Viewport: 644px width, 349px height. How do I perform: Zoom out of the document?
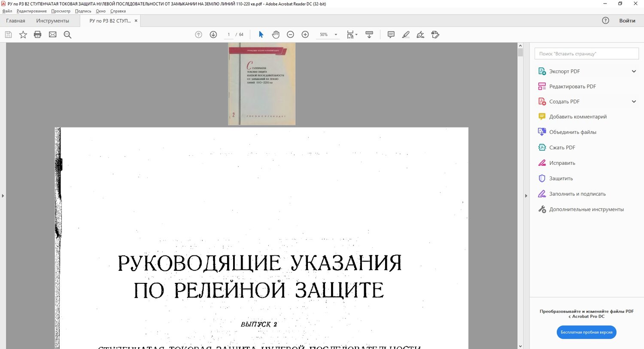coord(290,34)
